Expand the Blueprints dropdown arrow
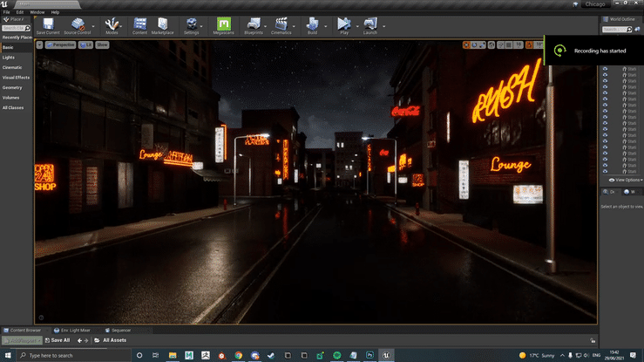This screenshot has height=362, width=644. 265,26
